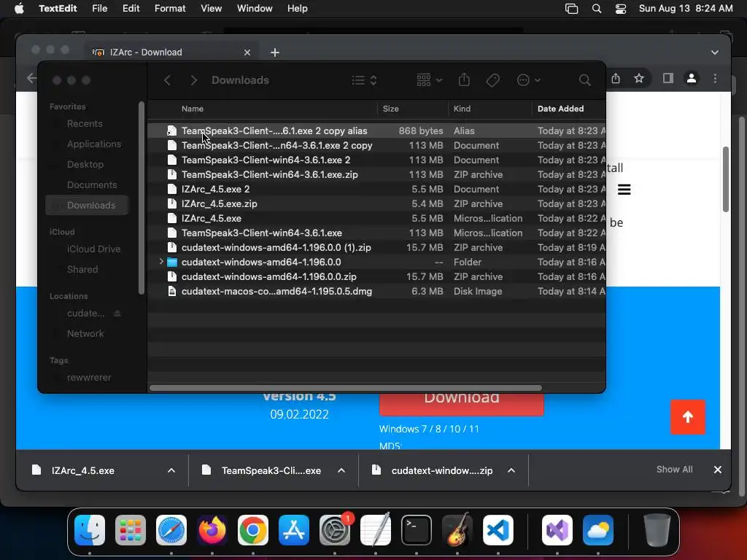Open Terminal from the Dock

417,529
